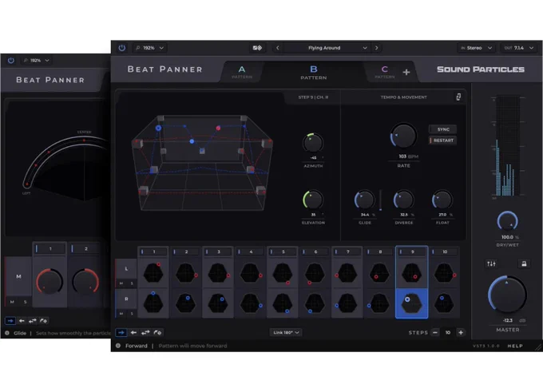
Task: Open the Link 180° dropdown
Action: (286, 332)
